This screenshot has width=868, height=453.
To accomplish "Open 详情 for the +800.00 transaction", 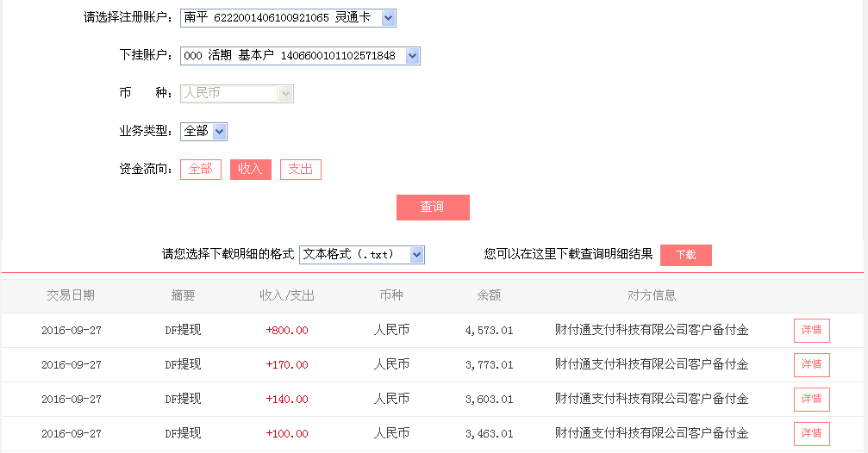I will tap(811, 330).
